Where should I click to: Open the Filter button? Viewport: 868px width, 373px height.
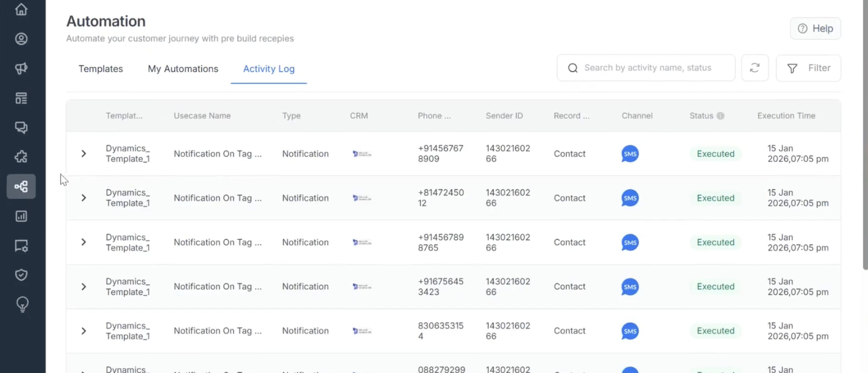pos(808,68)
